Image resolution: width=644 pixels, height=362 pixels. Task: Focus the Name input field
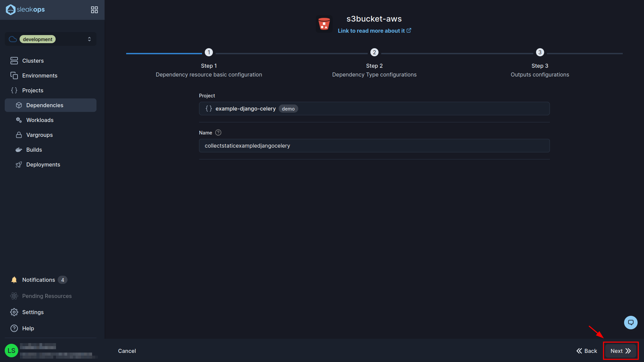(374, 146)
